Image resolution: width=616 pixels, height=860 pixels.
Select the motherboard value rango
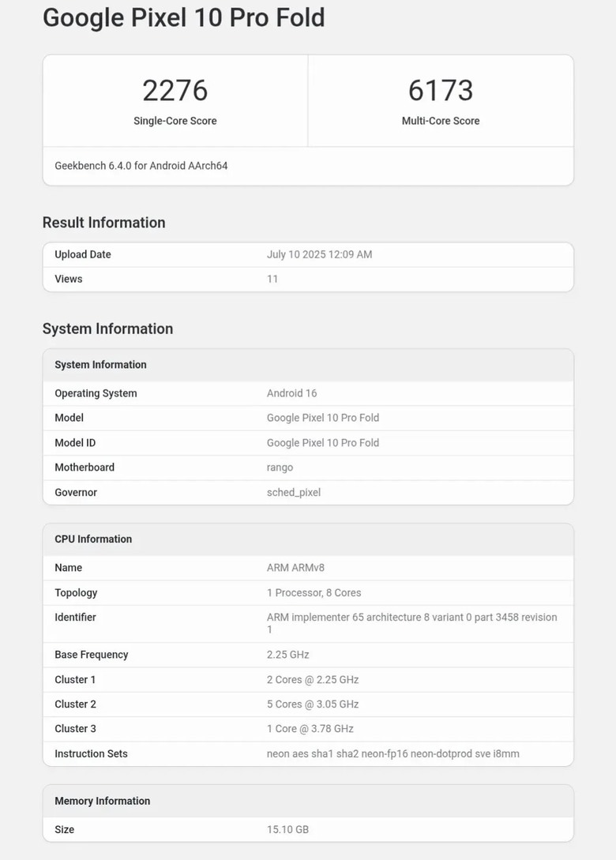[x=280, y=468]
